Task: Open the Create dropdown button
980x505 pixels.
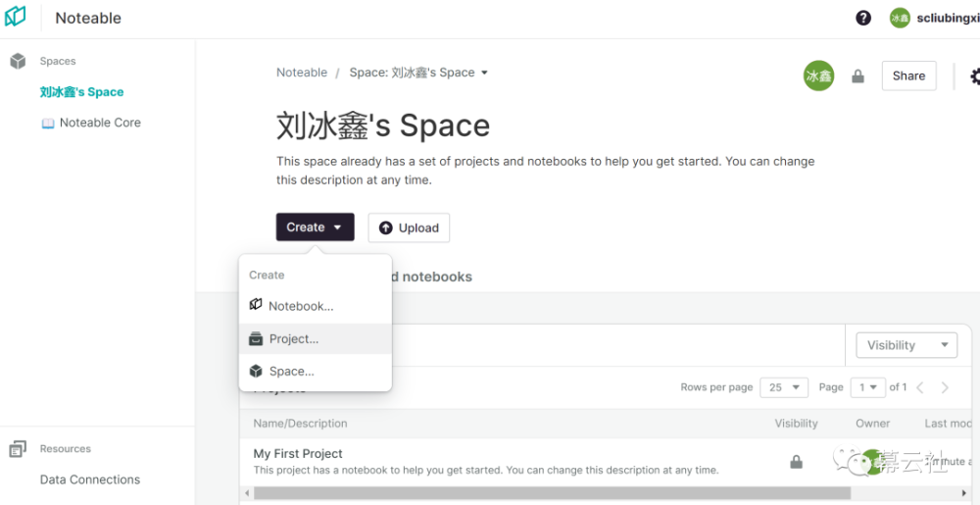Action: pyautogui.click(x=315, y=227)
